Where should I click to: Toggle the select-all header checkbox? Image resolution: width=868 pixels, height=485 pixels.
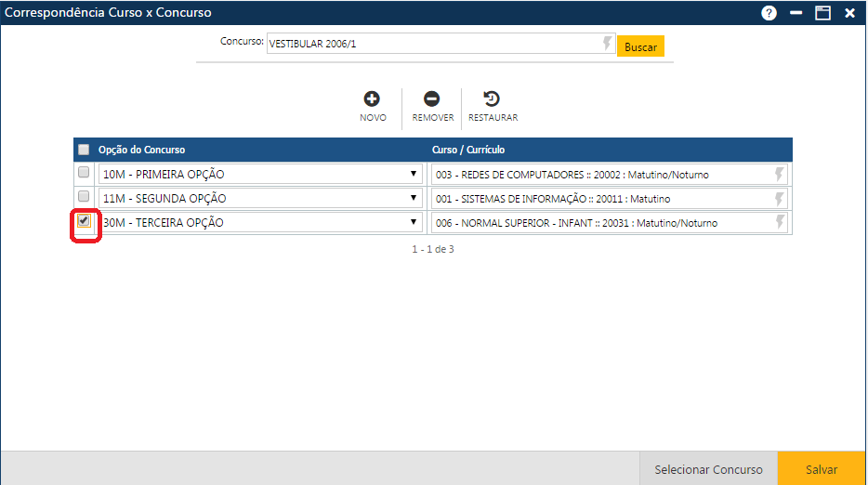(84, 150)
